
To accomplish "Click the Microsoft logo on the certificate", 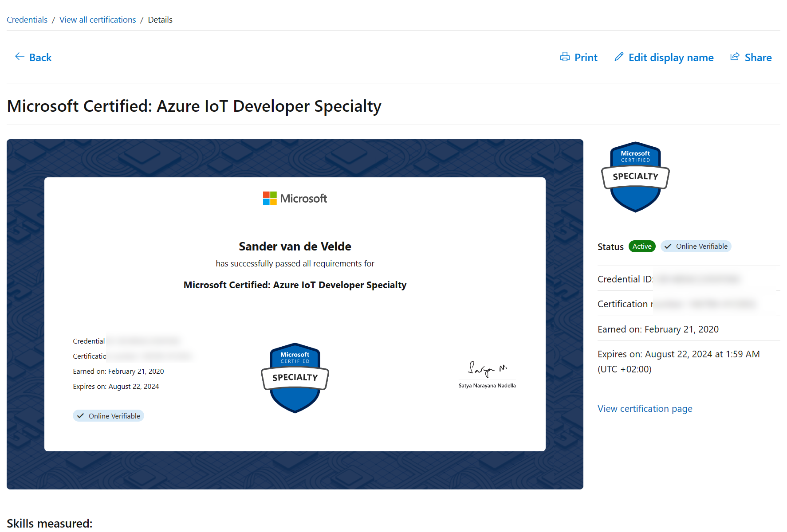I will (x=295, y=198).
